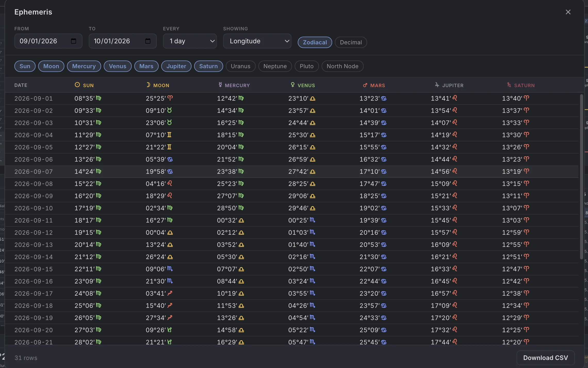Enable the Uranus planet chip
The width and height of the screenshot is (588, 368).
[x=240, y=66]
